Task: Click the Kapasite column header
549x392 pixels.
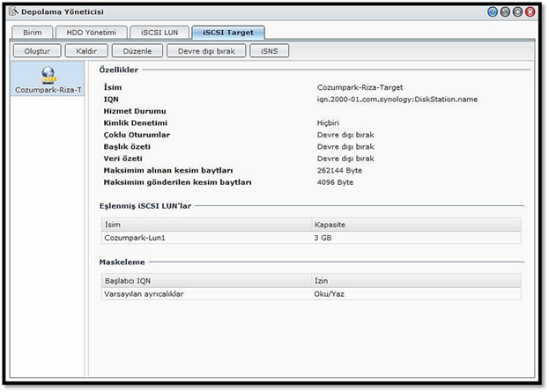Action: click(x=415, y=225)
